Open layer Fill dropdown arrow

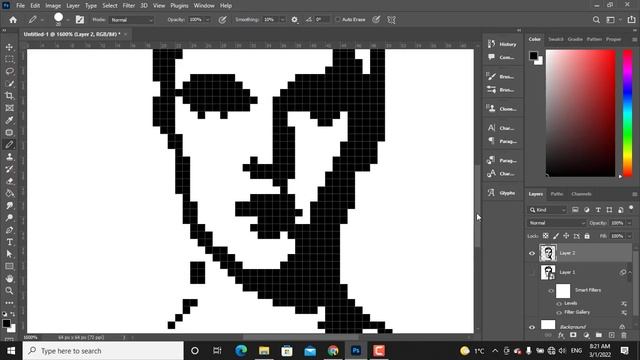(629, 236)
